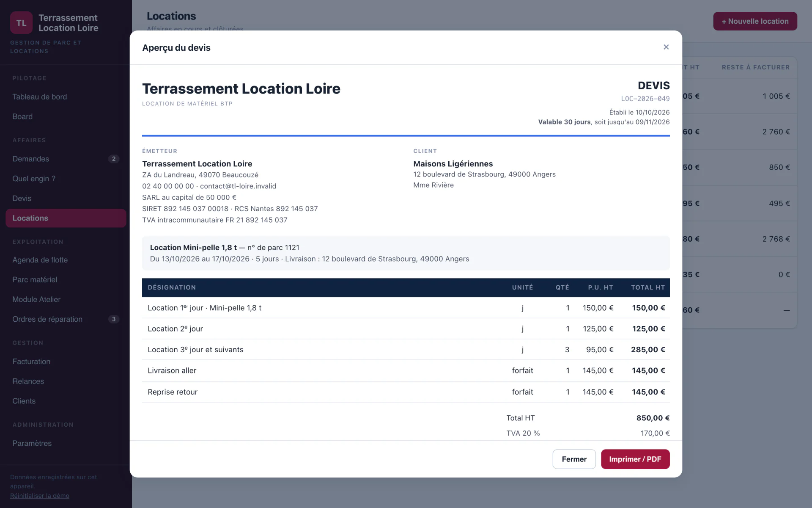
Task: Open Paramètres in administration
Action: click(66, 443)
